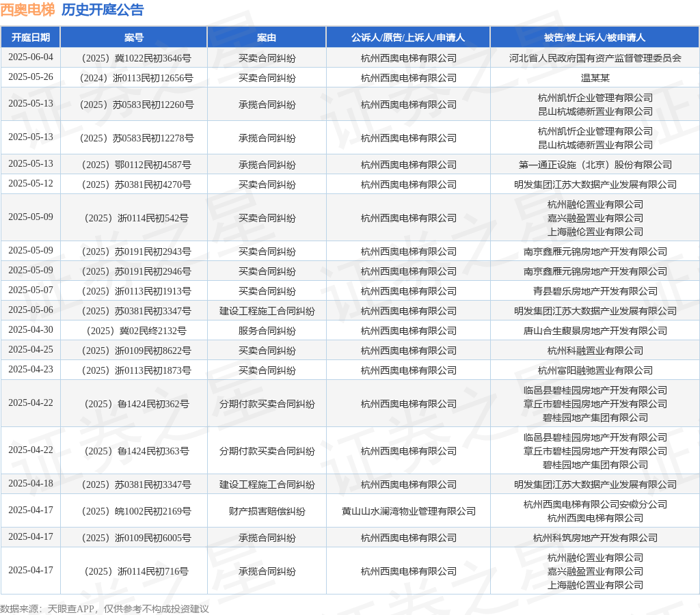Click 南京鑫雁元锦房地产开发有限公司 in the 苏0191民初2943号 row

point(595,251)
